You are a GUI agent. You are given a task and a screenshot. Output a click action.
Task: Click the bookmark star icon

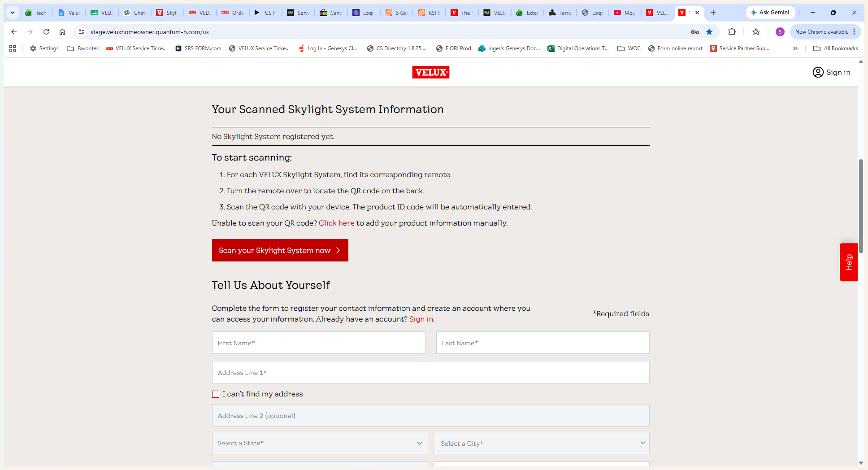tap(709, 32)
